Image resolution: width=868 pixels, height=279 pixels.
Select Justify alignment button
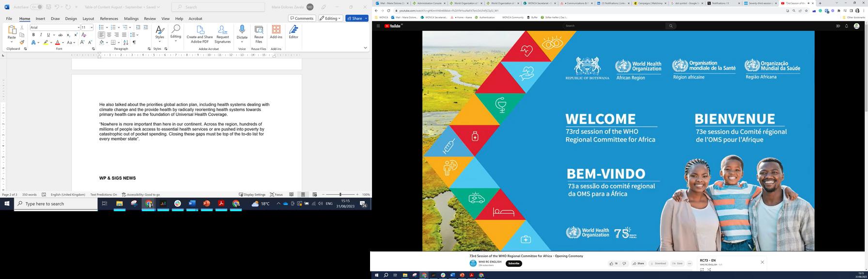click(x=124, y=35)
